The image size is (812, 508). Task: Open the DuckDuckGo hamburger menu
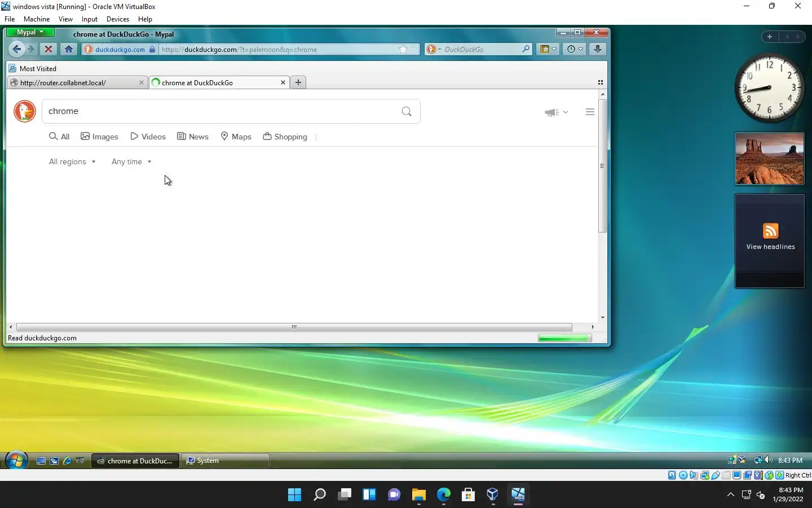coord(590,112)
